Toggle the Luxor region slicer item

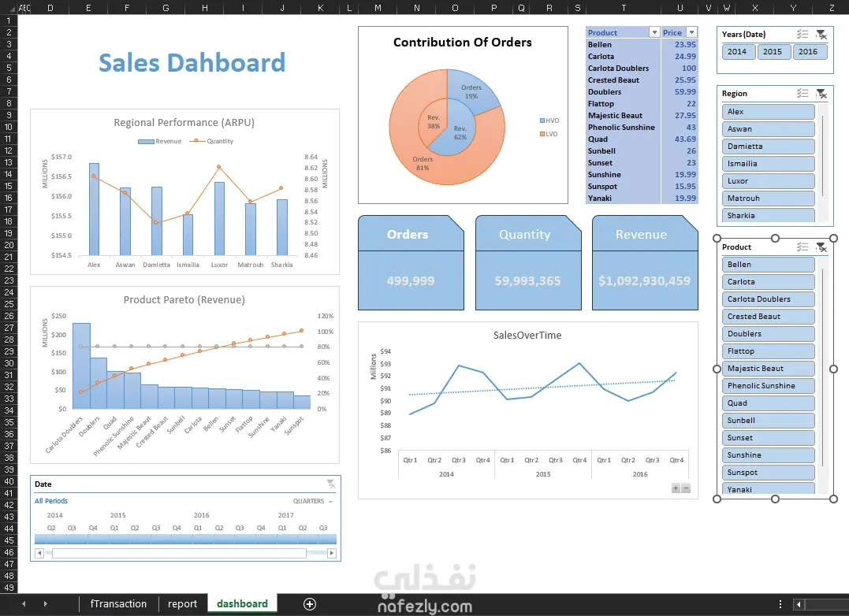point(768,181)
